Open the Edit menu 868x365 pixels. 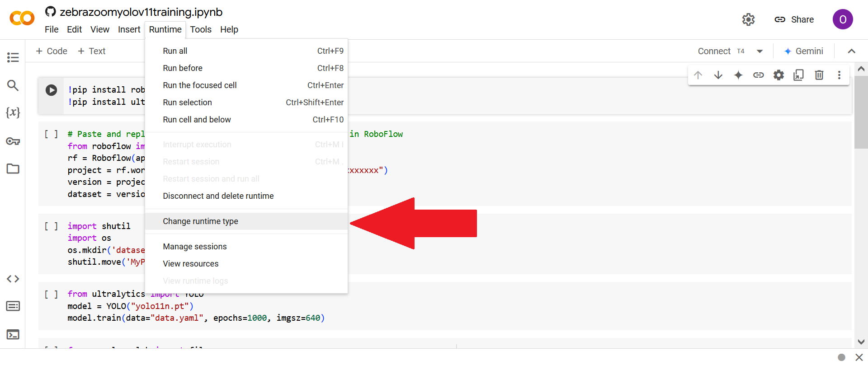point(74,29)
